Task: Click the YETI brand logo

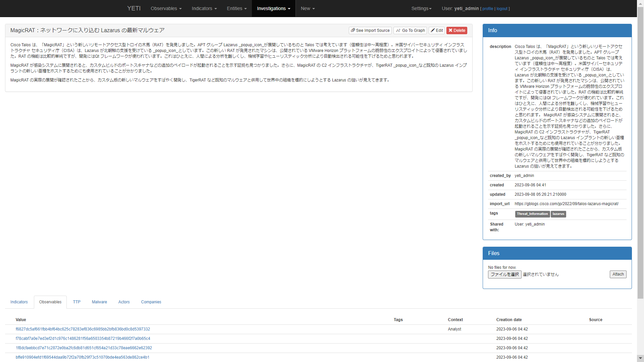Action: [x=134, y=8]
